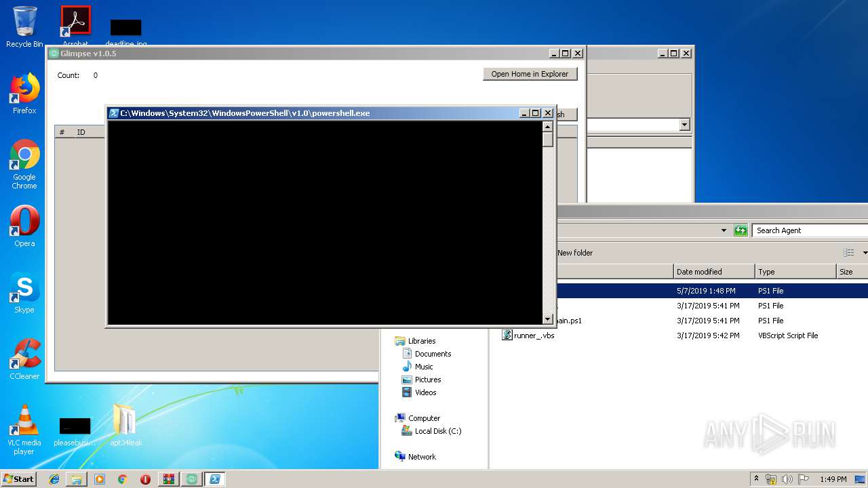Viewport: 868px width, 488px height.
Task: Open the view options dropdown arrow
Action: point(865,253)
